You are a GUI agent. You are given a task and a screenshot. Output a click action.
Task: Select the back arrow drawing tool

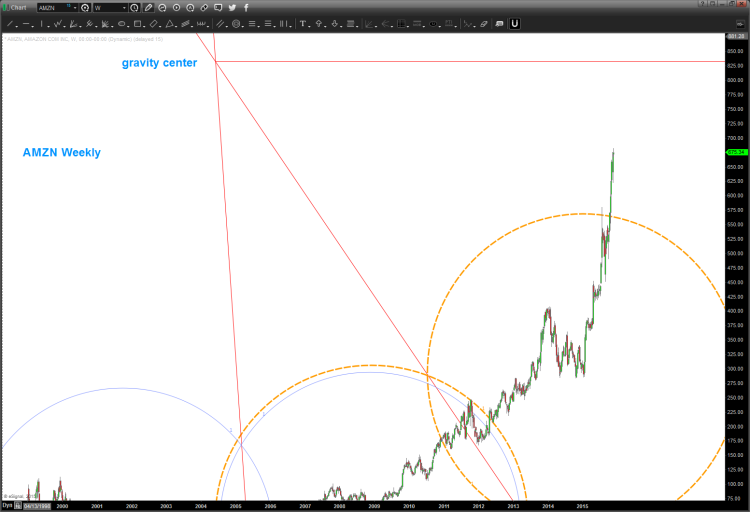(386, 23)
